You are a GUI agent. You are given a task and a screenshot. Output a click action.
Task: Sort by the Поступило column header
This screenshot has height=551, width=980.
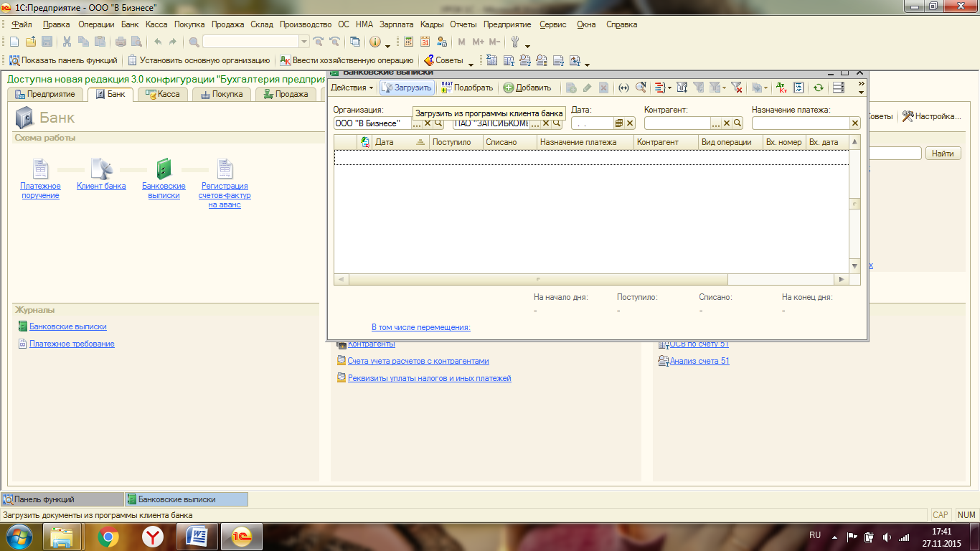[x=456, y=142]
